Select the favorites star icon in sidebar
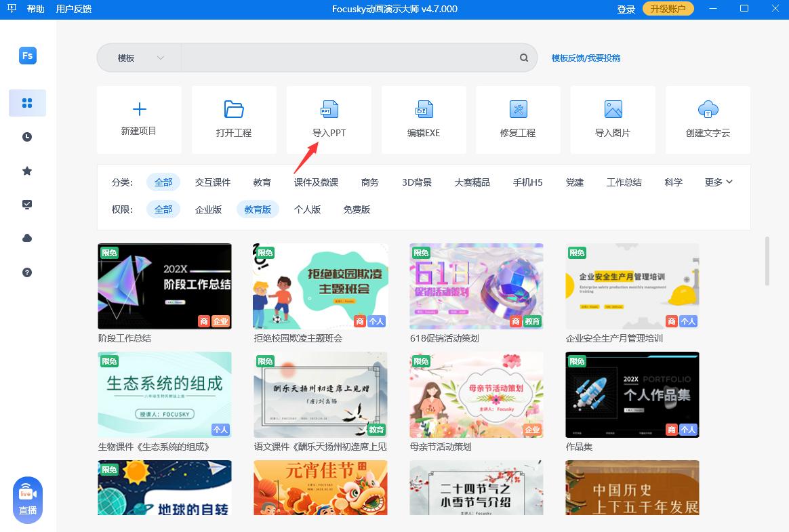Viewport: 789px width, 532px height. point(27,171)
